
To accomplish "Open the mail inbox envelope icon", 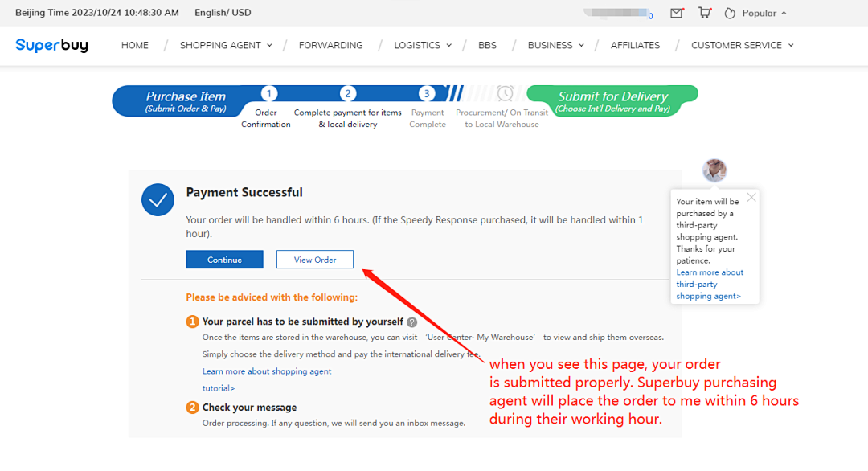I will [x=677, y=13].
